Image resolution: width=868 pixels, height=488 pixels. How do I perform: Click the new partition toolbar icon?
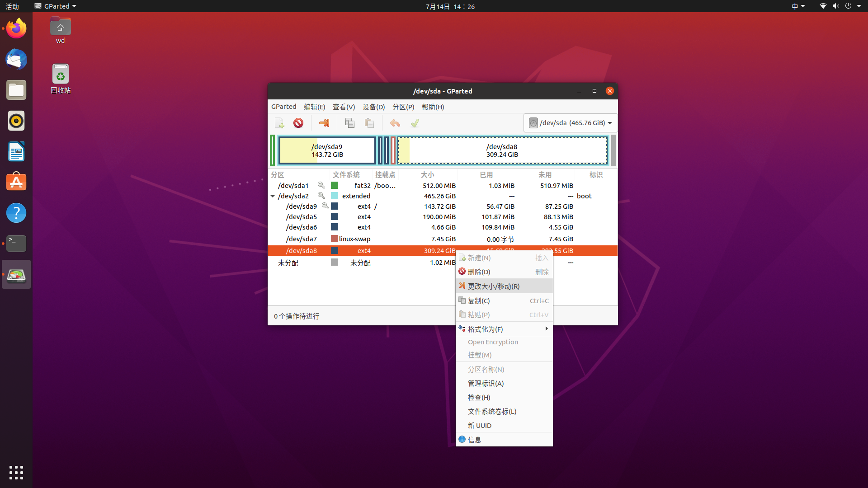(x=279, y=122)
